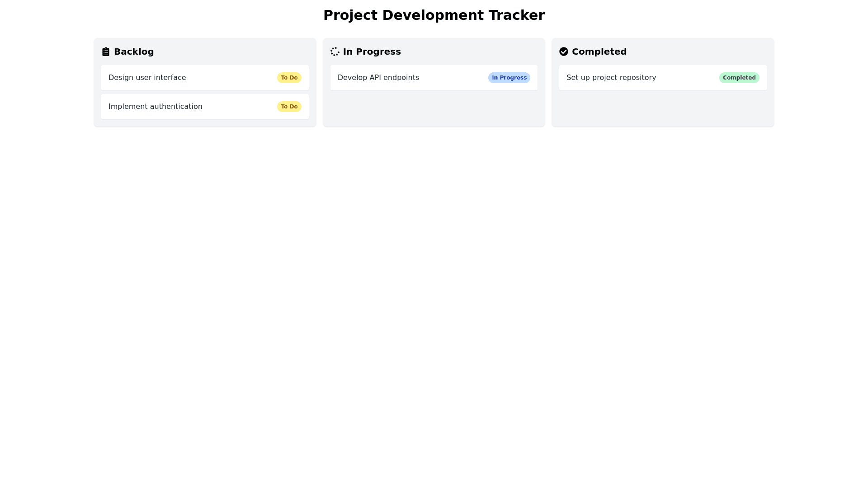Screen dimensions: 868x488
Task: Click the Completed checkmark circle icon
Action: (563, 52)
